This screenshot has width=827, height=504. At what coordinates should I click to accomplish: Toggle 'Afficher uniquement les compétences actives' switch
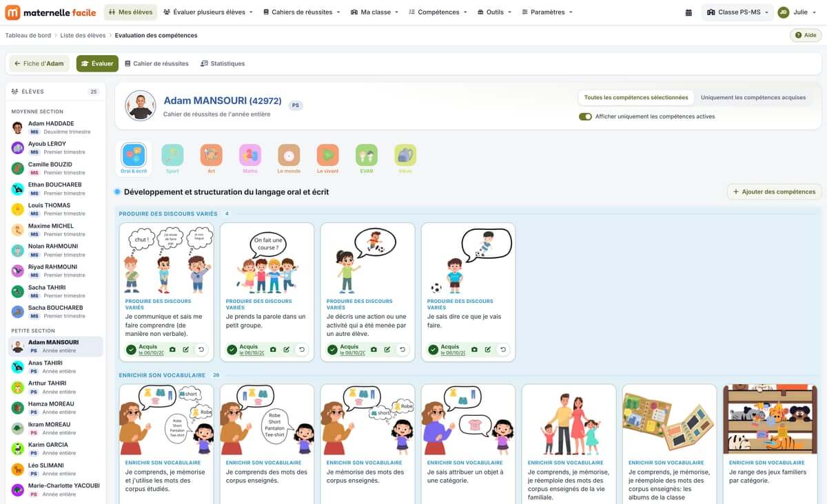[x=586, y=116]
